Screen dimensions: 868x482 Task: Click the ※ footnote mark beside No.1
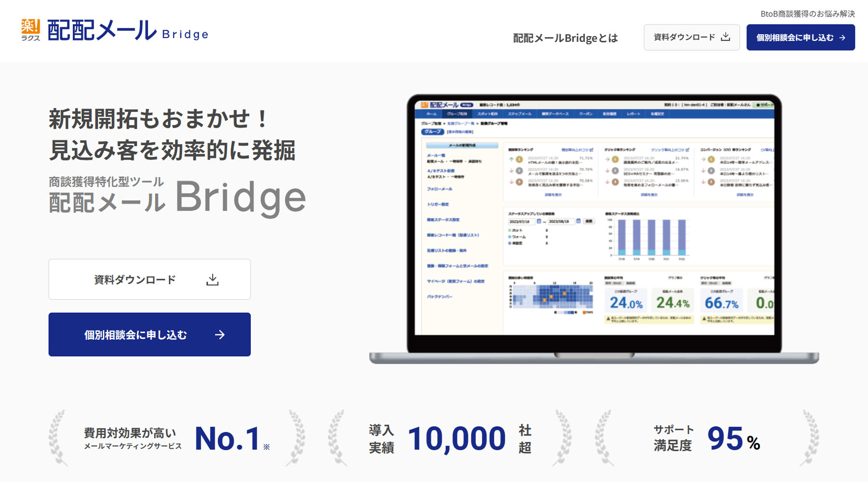point(267,447)
